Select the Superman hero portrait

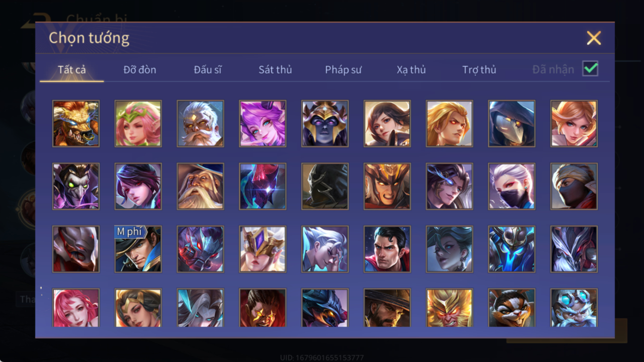coord(387,249)
